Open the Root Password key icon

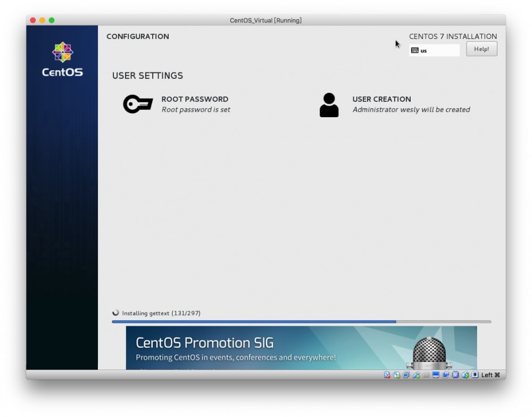click(138, 104)
